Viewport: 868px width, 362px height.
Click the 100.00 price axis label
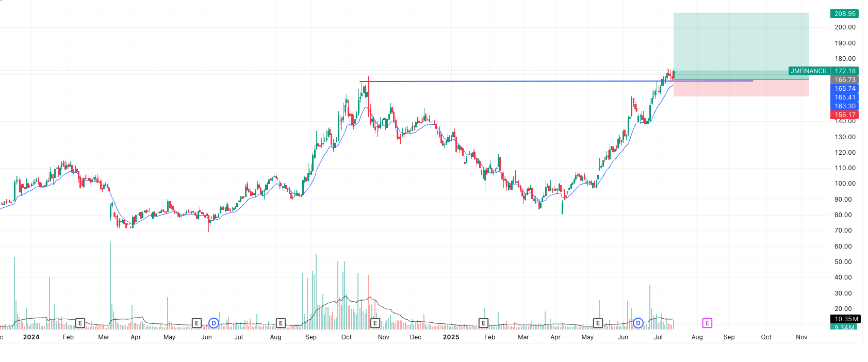coord(845,184)
